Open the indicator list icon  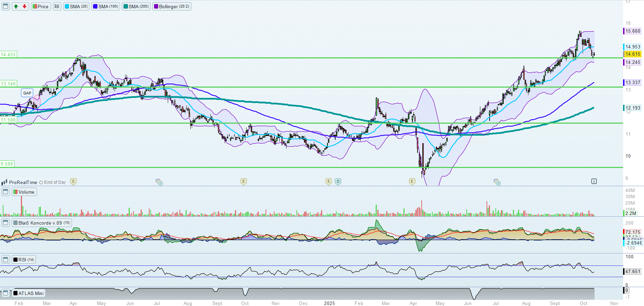click(57, 7)
